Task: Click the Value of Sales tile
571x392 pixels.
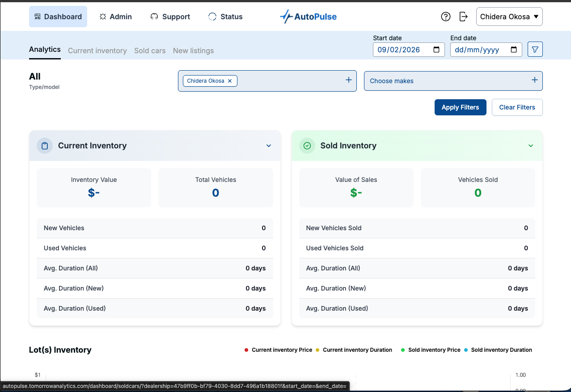Action: pos(356,188)
